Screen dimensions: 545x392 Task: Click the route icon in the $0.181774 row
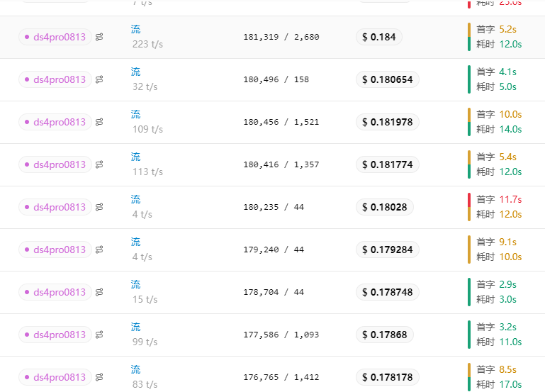pos(99,164)
